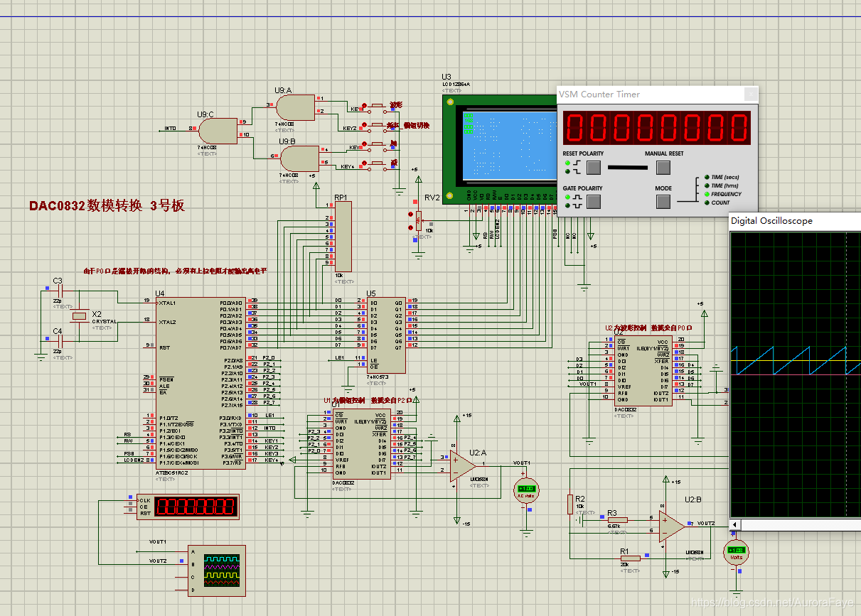This screenshot has width=861, height=616.
Task: Toggle RESET POLARITY button in Counter Timer
Action: (594, 168)
